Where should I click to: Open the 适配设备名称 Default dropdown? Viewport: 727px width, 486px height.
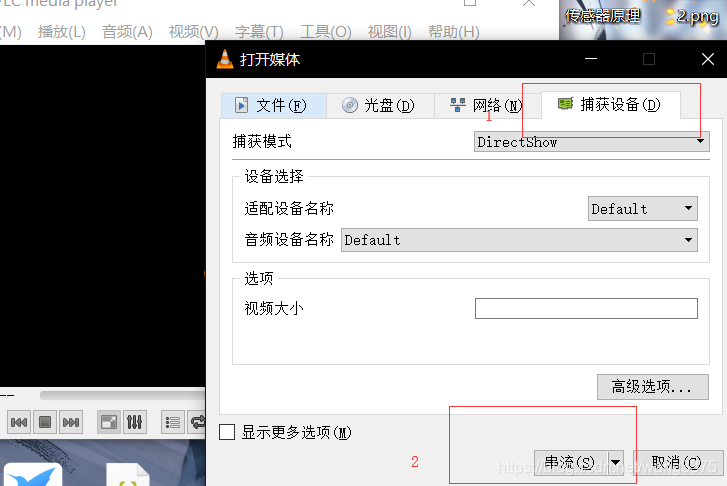point(643,209)
